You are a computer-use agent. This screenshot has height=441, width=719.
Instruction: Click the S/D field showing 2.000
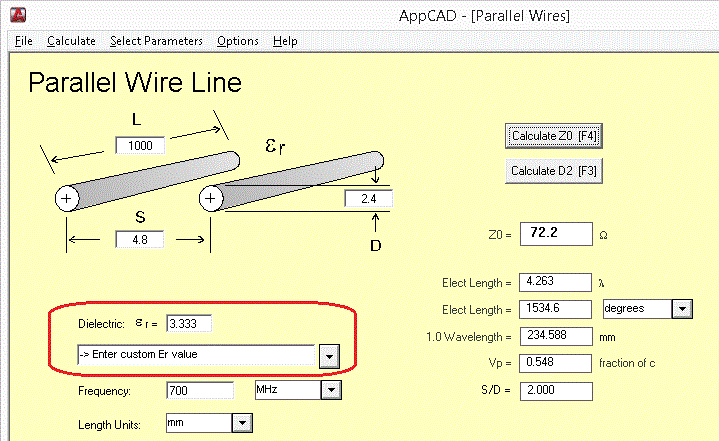(556, 391)
